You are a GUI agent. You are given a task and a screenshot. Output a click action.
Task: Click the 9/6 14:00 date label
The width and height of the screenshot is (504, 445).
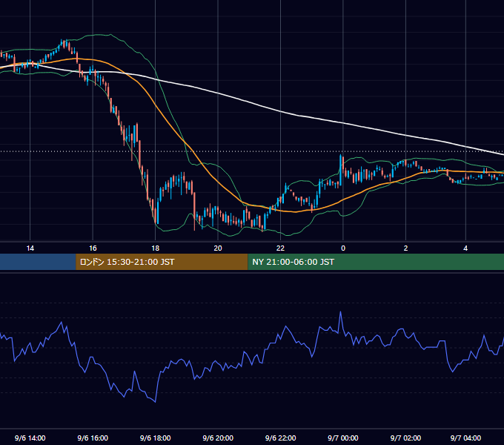[30, 438]
